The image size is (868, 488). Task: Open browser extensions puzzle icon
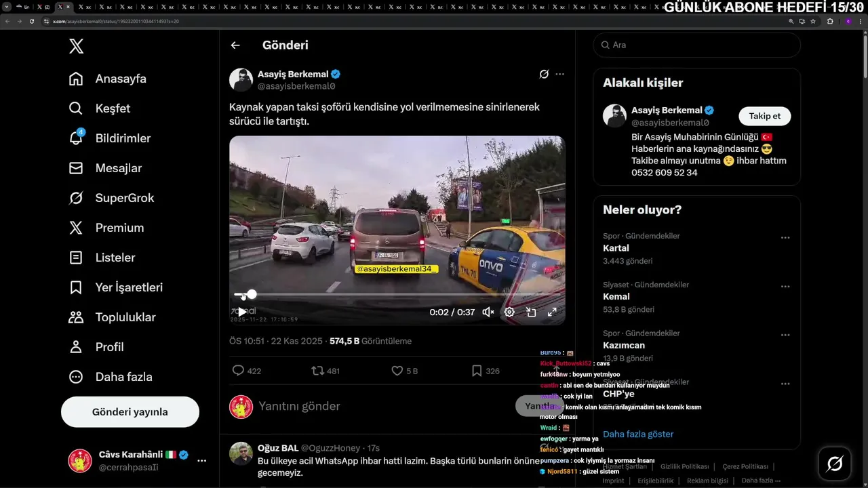pyautogui.click(x=830, y=21)
